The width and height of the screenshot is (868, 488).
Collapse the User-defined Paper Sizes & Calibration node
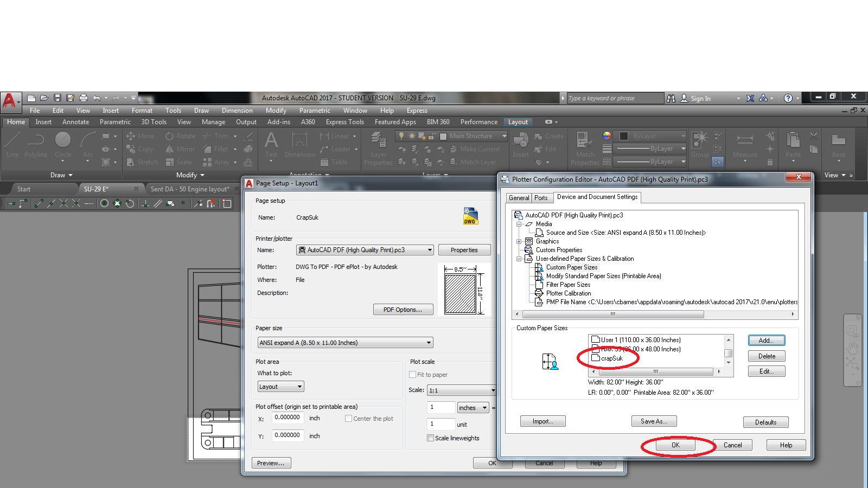[x=519, y=259]
